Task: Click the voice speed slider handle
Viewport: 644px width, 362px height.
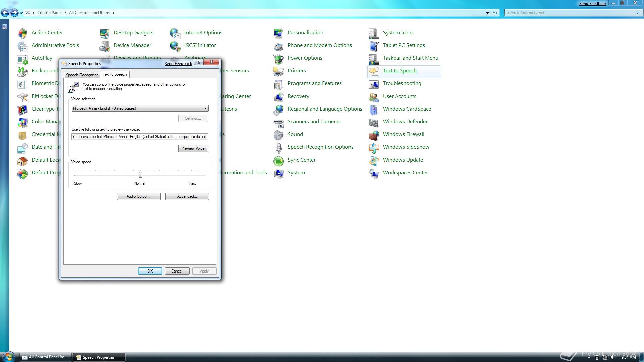Action: [140, 175]
